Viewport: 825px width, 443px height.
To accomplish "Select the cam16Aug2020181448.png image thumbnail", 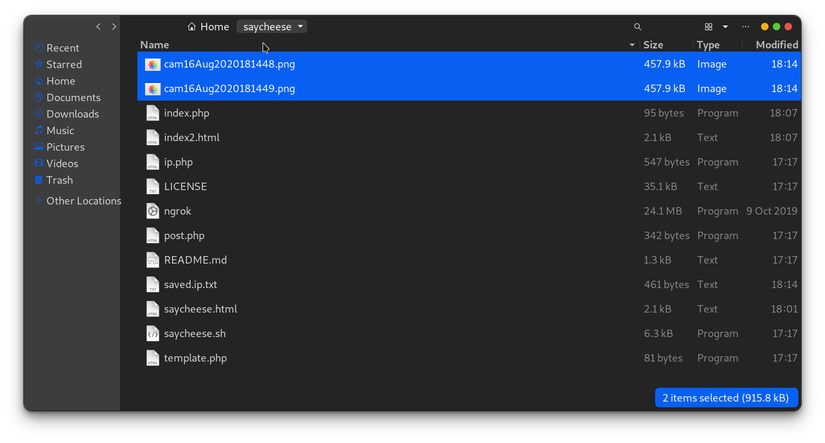I will click(152, 64).
